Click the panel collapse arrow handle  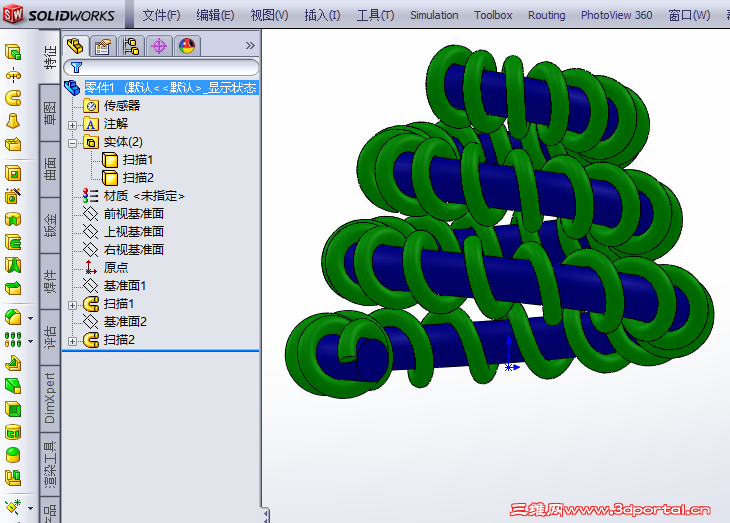[265, 515]
